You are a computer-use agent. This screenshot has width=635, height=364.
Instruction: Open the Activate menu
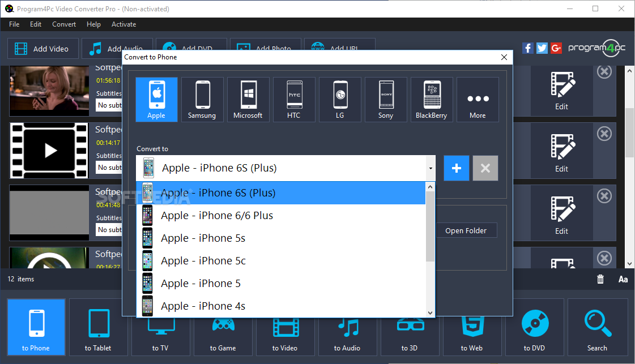(x=124, y=24)
